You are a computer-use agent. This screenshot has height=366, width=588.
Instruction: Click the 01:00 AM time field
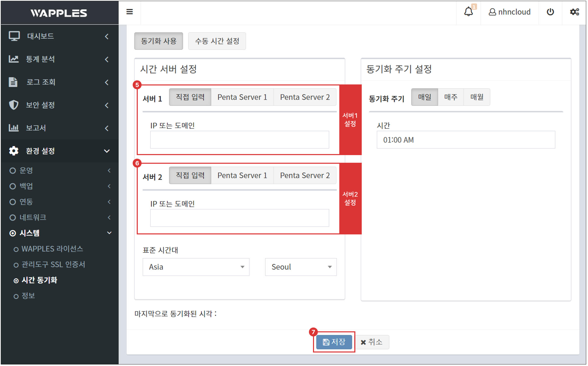pyautogui.click(x=466, y=140)
